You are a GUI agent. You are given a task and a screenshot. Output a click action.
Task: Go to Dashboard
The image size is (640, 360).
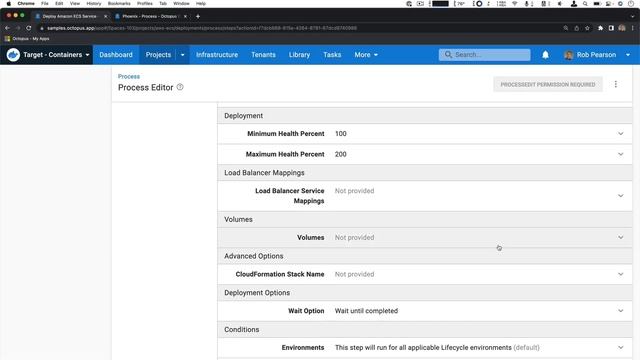(116, 55)
